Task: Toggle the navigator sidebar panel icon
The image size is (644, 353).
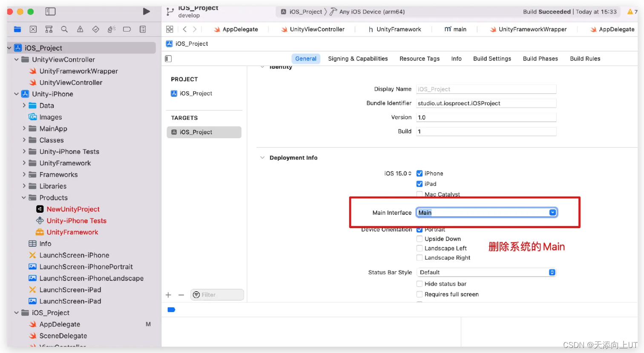Action: pyautogui.click(x=50, y=12)
